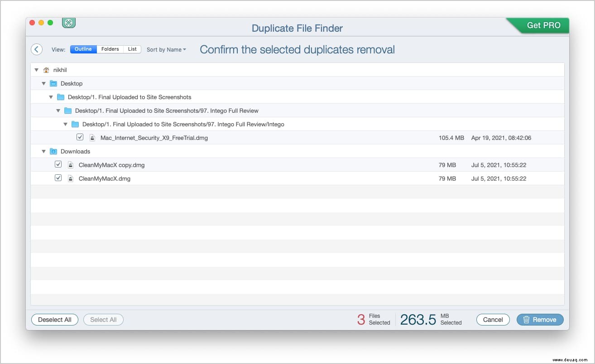Cancel the duplicates removal
This screenshot has height=364, width=595.
click(x=493, y=320)
